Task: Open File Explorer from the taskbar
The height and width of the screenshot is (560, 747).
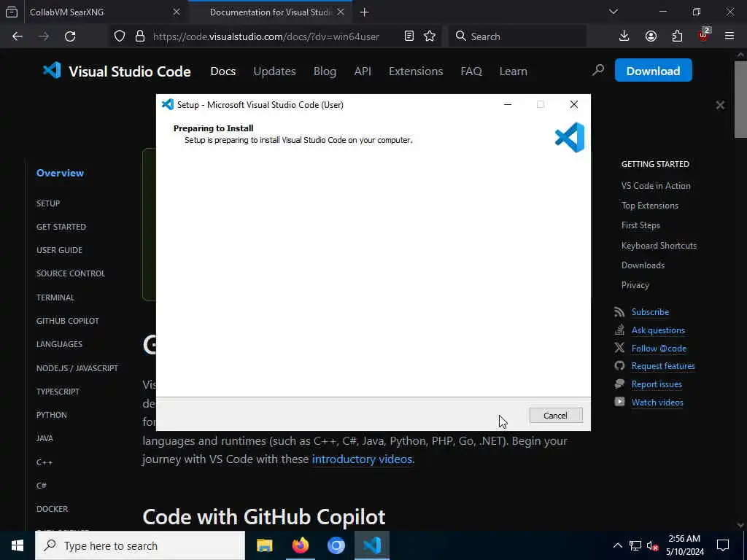Action: pyautogui.click(x=264, y=545)
